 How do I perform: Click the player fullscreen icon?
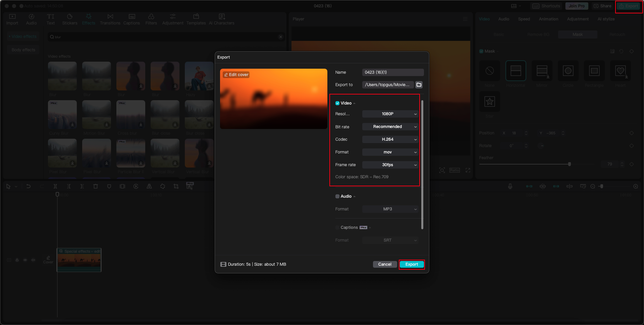point(468,170)
